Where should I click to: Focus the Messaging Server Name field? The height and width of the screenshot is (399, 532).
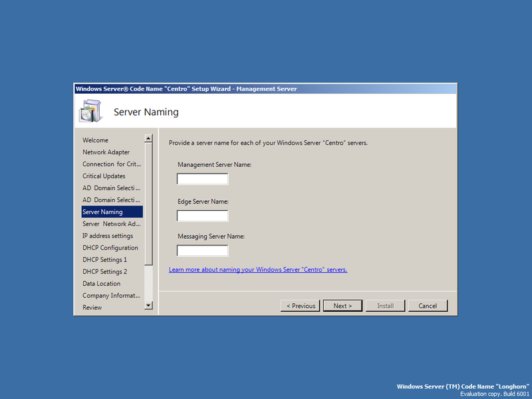pos(202,250)
